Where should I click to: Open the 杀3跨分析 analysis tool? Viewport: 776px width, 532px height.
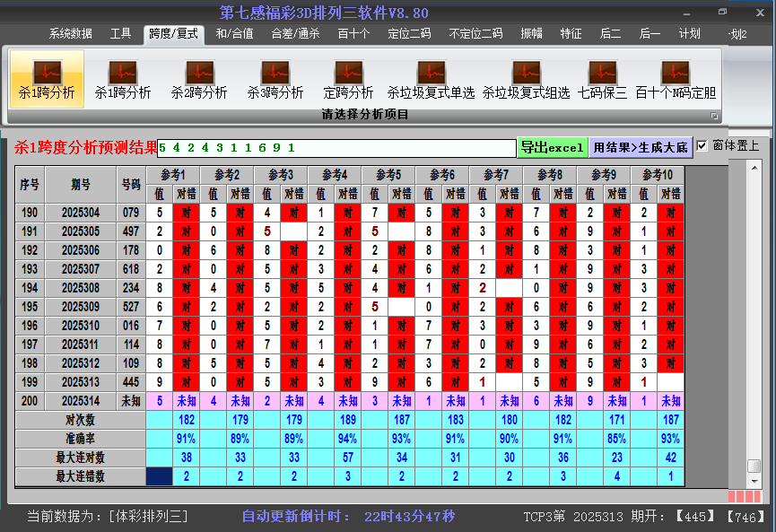point(275,76)
